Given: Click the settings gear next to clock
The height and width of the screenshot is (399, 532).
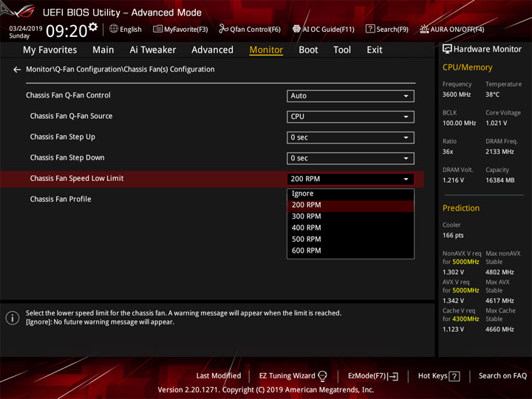Looking at the screenshot, I should (x=92, y=27).
